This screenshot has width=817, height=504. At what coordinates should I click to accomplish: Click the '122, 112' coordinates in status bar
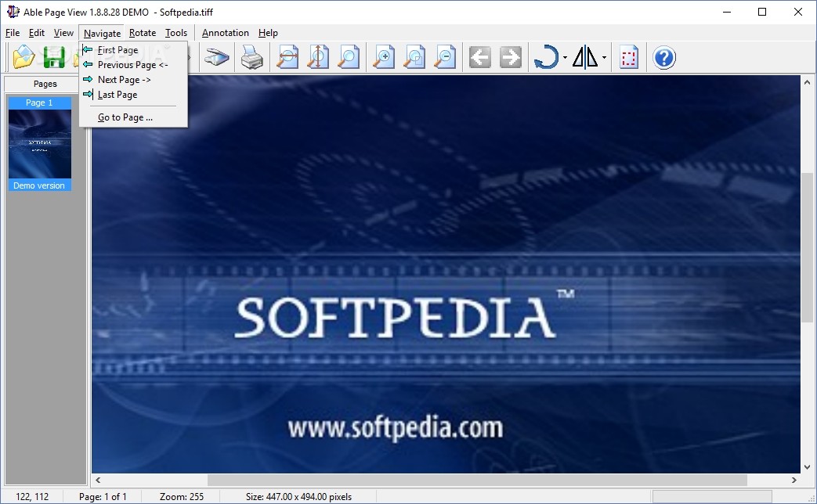pyautogui.click(x=32, y=497)
